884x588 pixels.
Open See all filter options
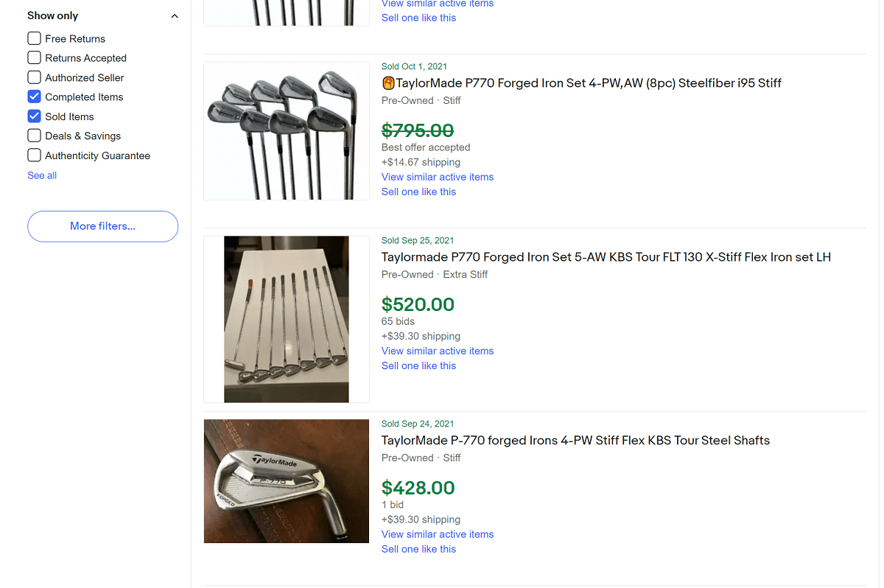[41, 175]
